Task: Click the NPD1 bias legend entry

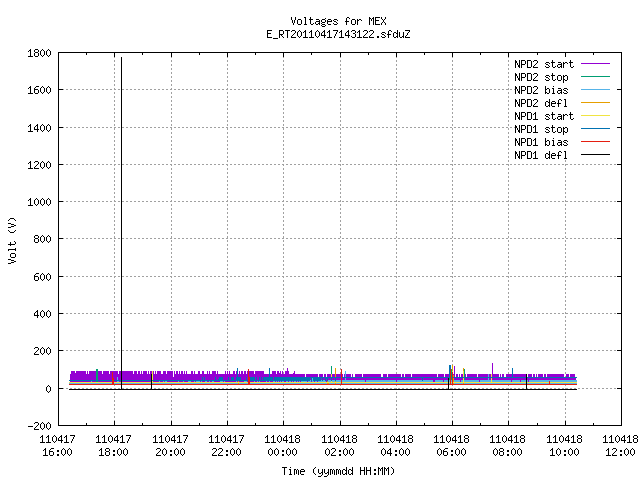Action: tap(562, 142)
